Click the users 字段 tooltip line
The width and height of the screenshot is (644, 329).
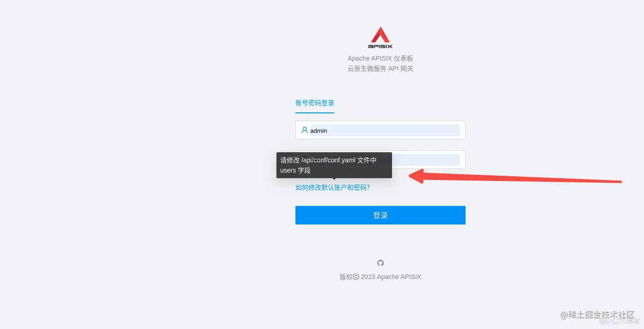click(295, 170)
